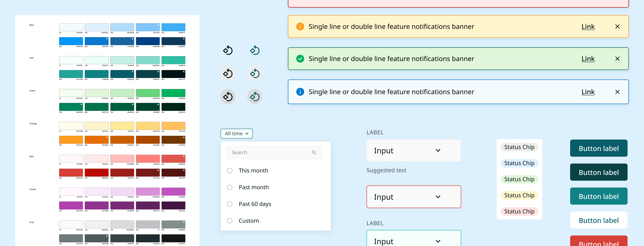Image resolution: width=644 pixels, height=246 pixels.
Task: Click the Orange palette row label
Action: click(33, 124)
